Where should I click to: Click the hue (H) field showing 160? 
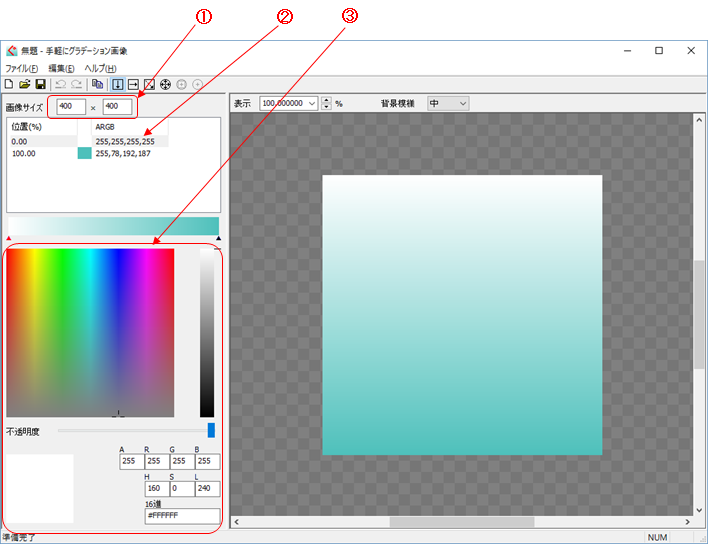pyautogui.click(x=157, y=488)
